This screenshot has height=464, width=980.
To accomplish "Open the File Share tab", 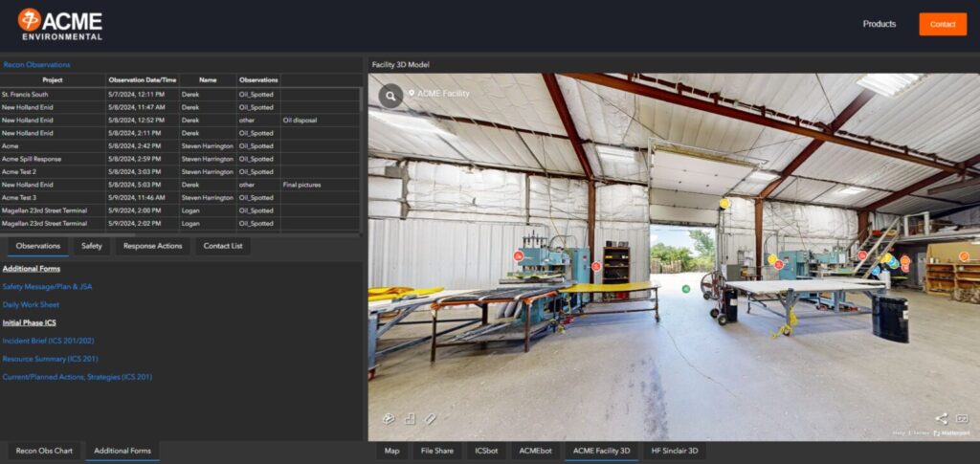I will [436, 451].
